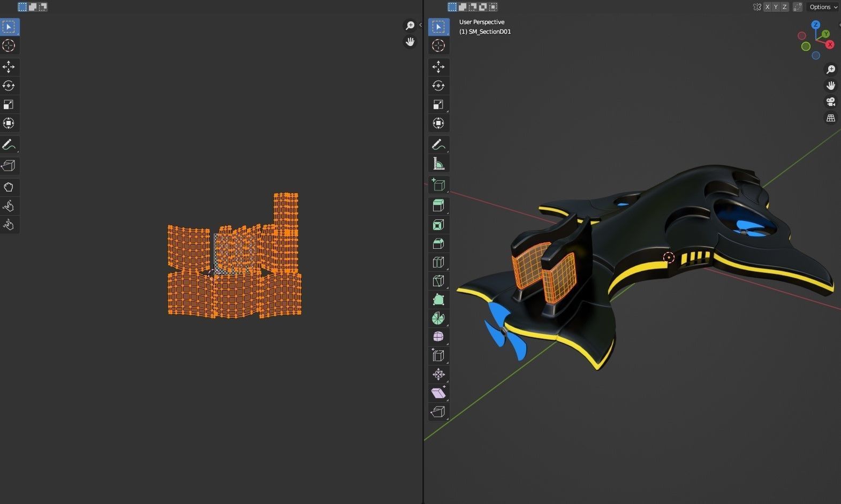Image resolution: width=841 pixels, height=504 pixels.
Task: Pick the Edge Slide tool
Action: [x=438, y=355]
